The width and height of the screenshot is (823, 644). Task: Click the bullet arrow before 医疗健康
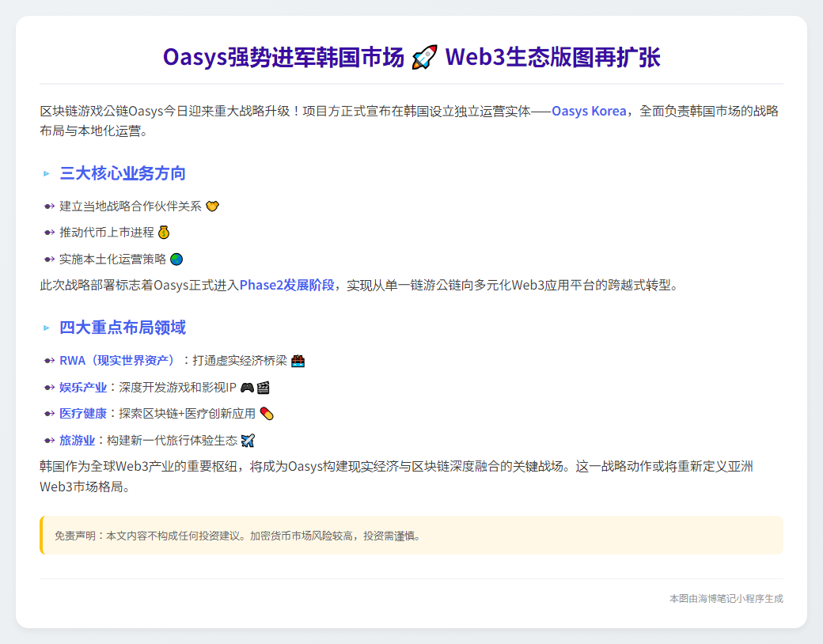click(49, 414)
